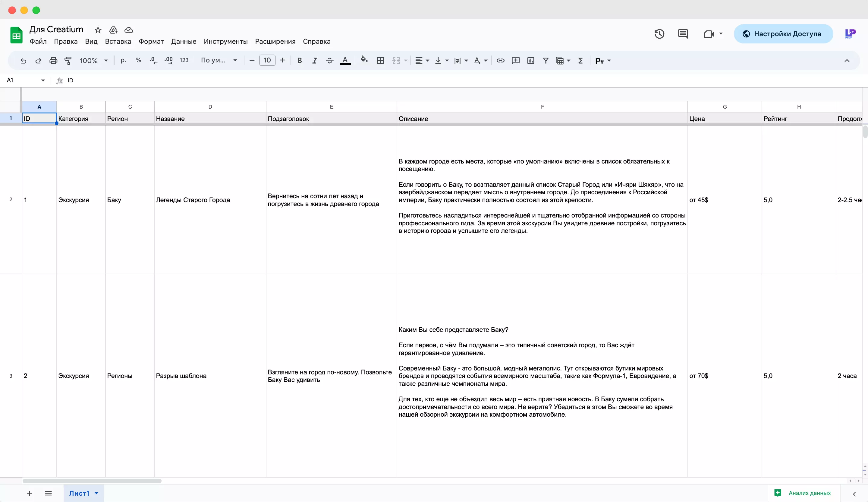Image resolution: width=868 pixels, height=502 pixels.
Task: Open the text color picker
Action: click(345, 61)
